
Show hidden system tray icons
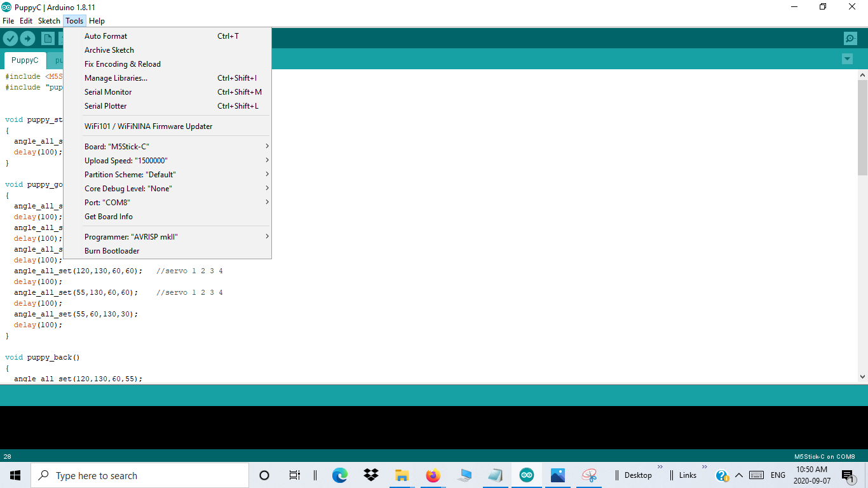pyautogui.click(x=739, y=475)
